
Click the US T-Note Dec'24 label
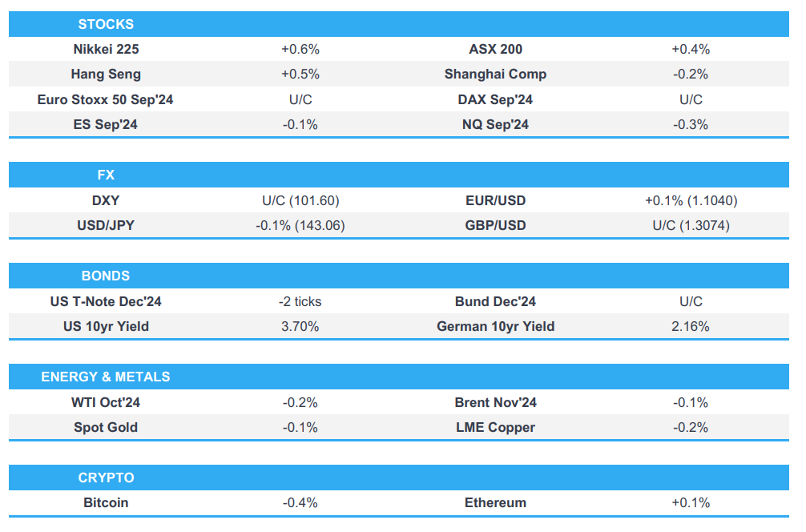[x=106, y=301]
